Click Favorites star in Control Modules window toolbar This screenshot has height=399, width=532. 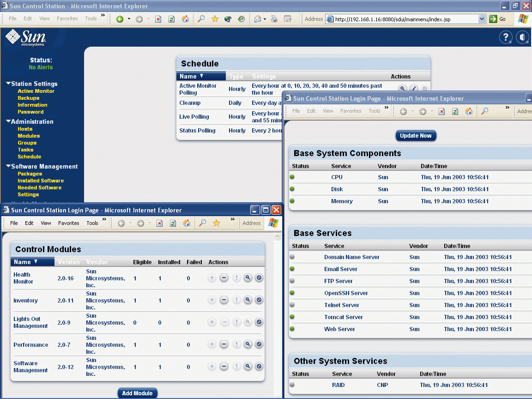(x=216, y=223)
